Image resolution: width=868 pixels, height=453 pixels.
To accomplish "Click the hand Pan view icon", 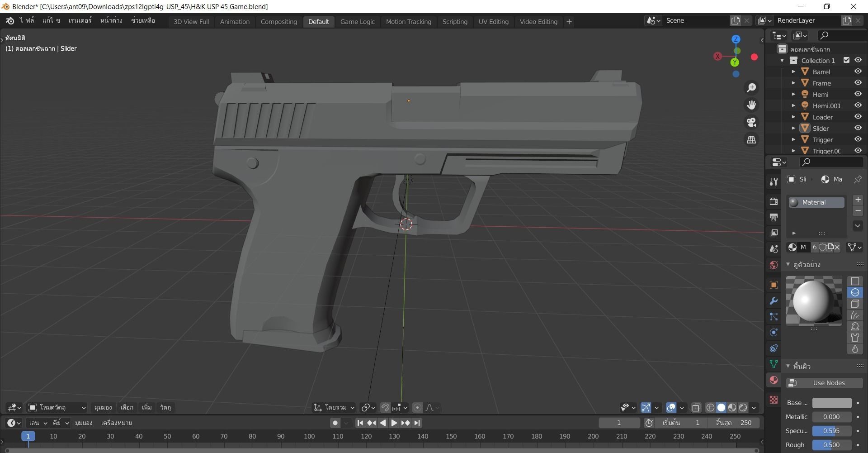I will point(751,105).
